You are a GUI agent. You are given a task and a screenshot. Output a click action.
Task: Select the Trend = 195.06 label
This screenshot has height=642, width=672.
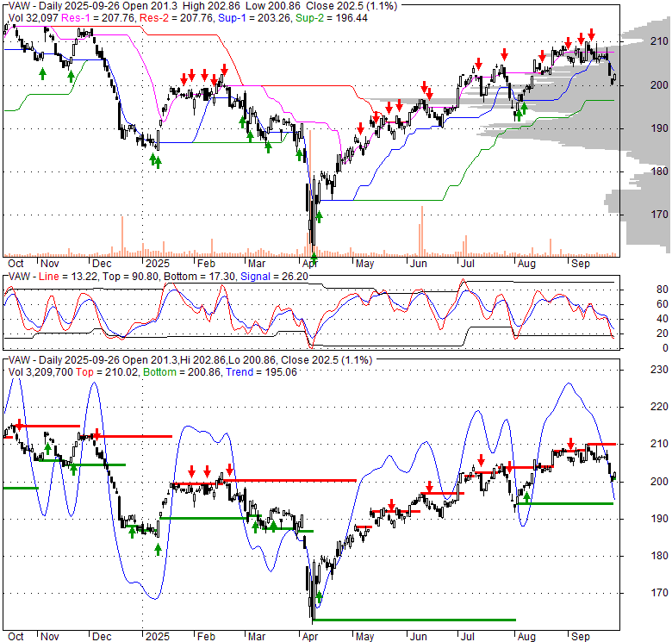(x=261, y=372)
